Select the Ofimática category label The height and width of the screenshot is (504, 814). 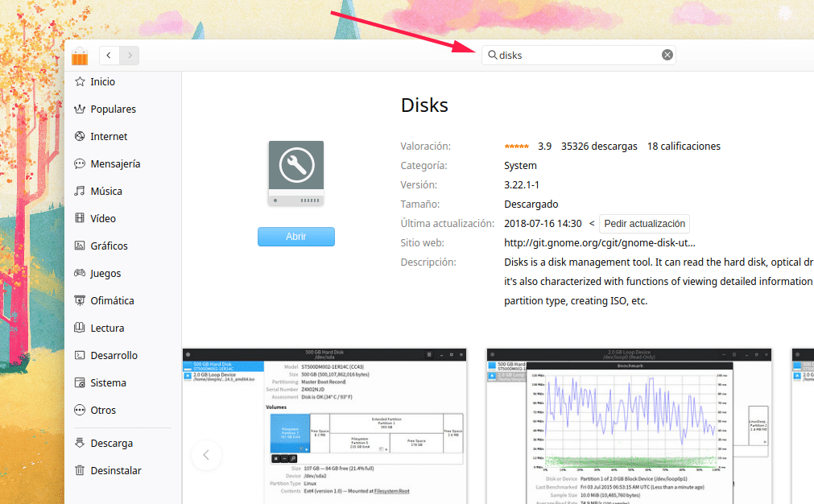tap(112, 300)
